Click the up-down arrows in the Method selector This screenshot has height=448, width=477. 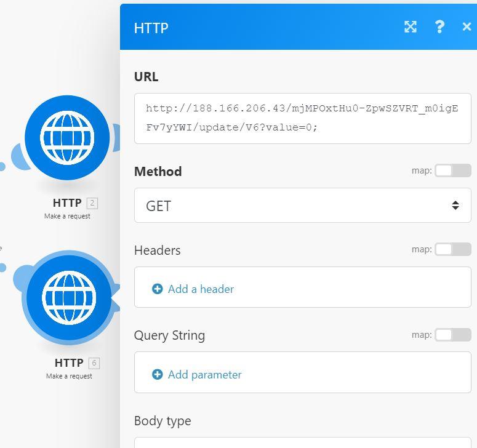(455, 206)
